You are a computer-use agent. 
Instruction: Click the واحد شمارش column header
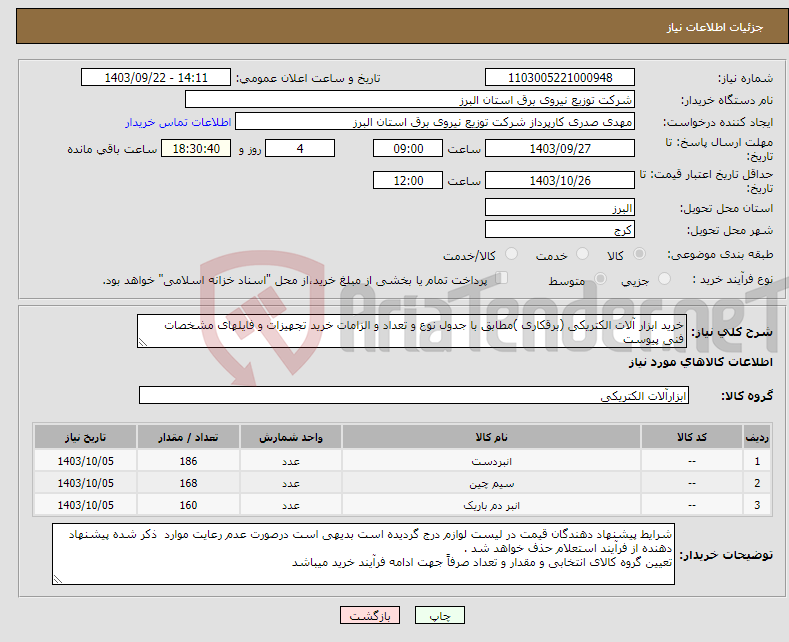click(x=290, y=437)
